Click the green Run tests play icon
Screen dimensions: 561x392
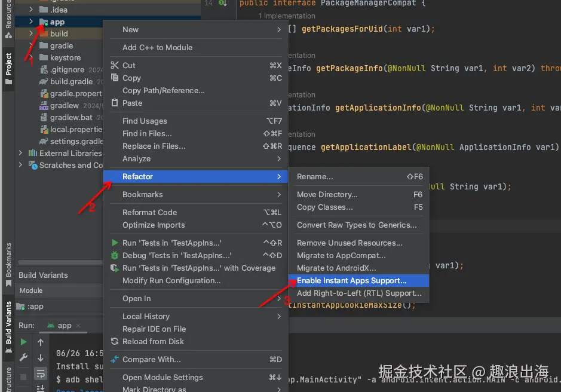click(x=115, y=243)
